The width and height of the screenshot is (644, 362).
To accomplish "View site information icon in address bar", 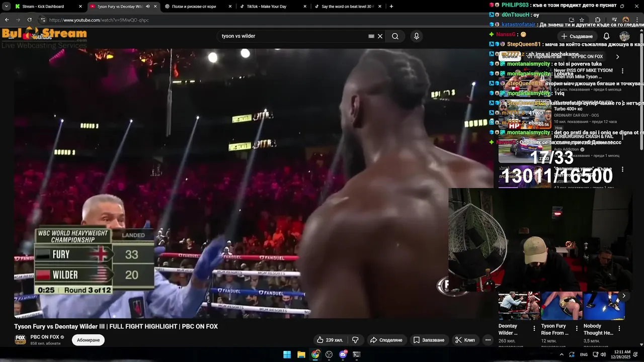I will point(43,20).
